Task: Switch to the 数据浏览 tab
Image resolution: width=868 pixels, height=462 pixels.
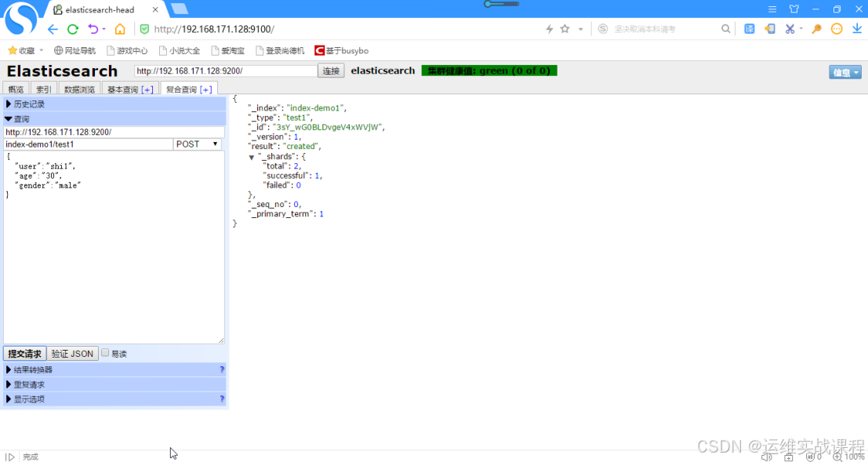Action: point(79,89)
